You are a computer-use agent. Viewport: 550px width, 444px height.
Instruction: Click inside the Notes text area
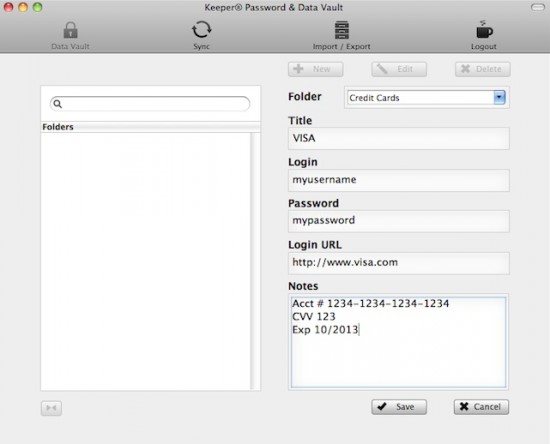click(398, 342)
